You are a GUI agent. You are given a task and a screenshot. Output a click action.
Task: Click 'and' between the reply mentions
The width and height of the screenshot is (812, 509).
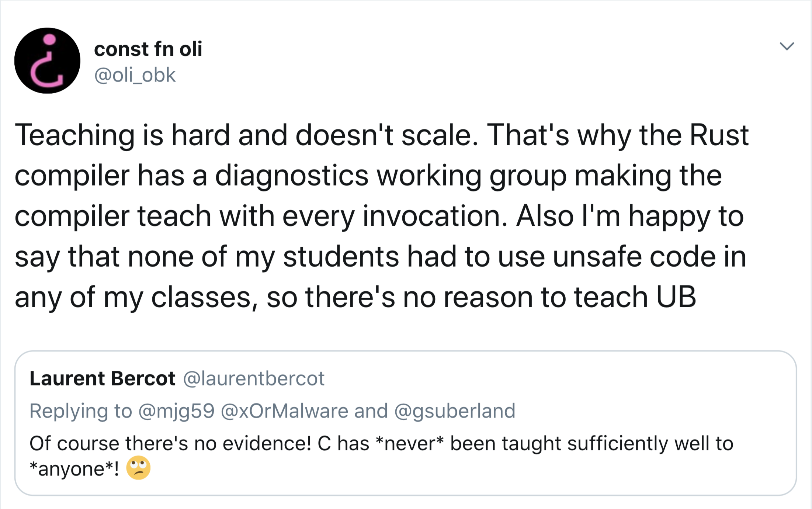point(371,411)
